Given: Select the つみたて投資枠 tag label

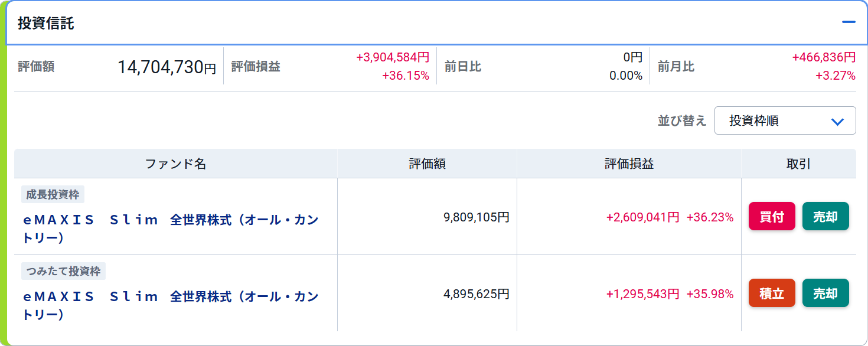Looking at the screenshot, I should [x=63, y=271].
